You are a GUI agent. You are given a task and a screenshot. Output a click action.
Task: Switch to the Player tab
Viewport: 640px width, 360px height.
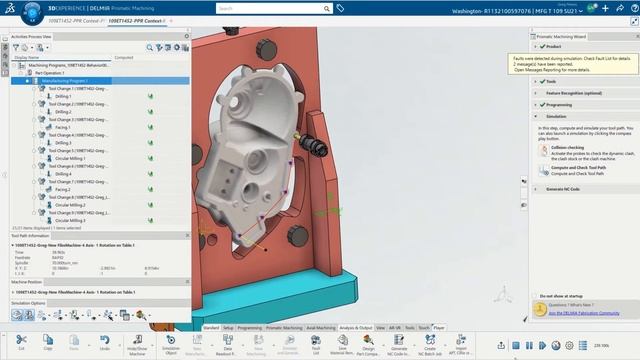point(439,328)
